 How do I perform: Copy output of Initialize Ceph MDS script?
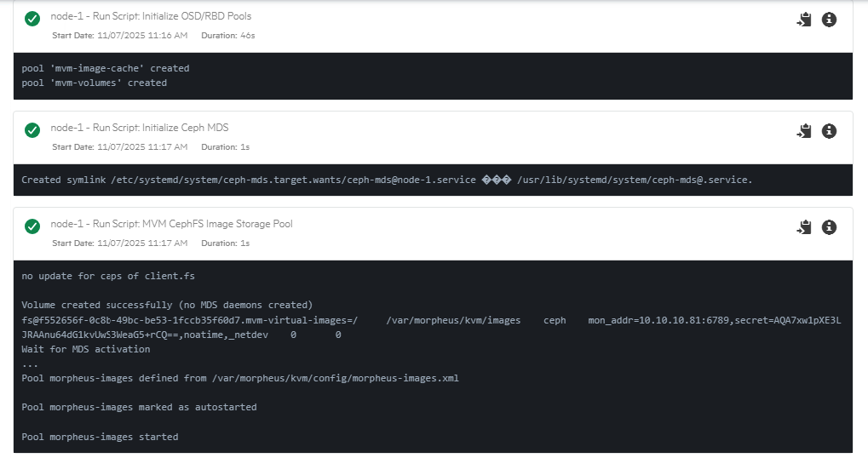[804, 131]
